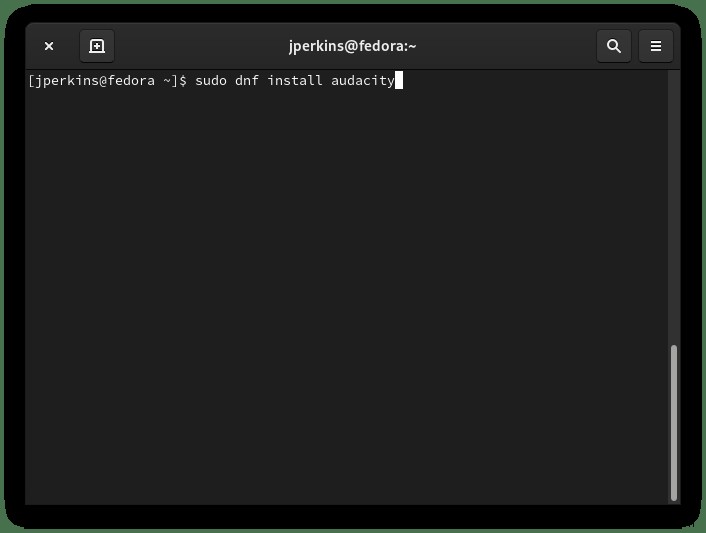This screenshot has width=706, height=533.
Task: Click the window title jperkins@fedora:~
Action: (353, 46)
